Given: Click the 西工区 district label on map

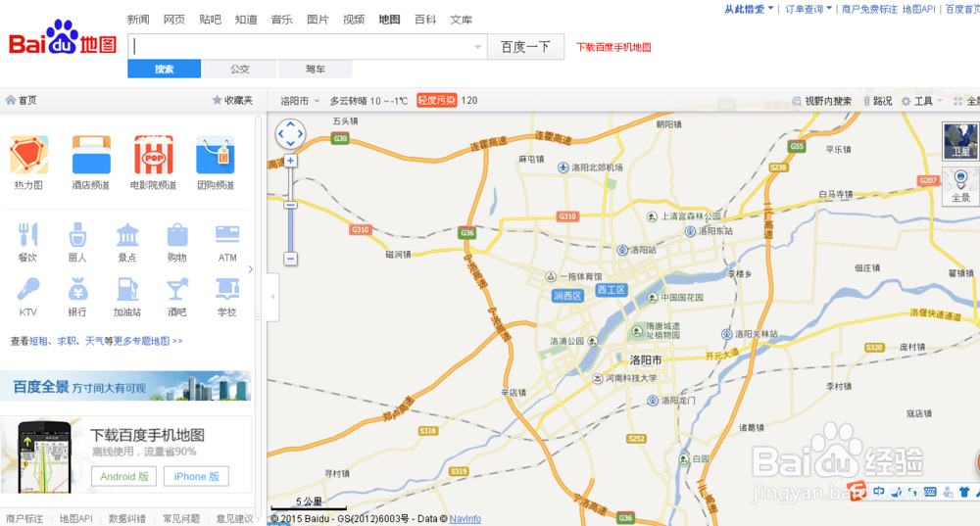Looking at the screenshot, I should pyautogui.click(x=611, y=290).
